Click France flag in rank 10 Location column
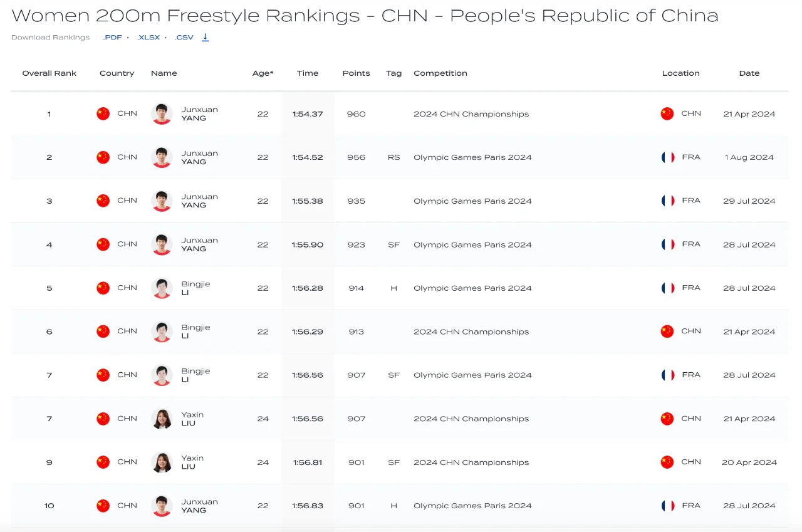Viewport: 802px width, 532px height. coord(667,506)
